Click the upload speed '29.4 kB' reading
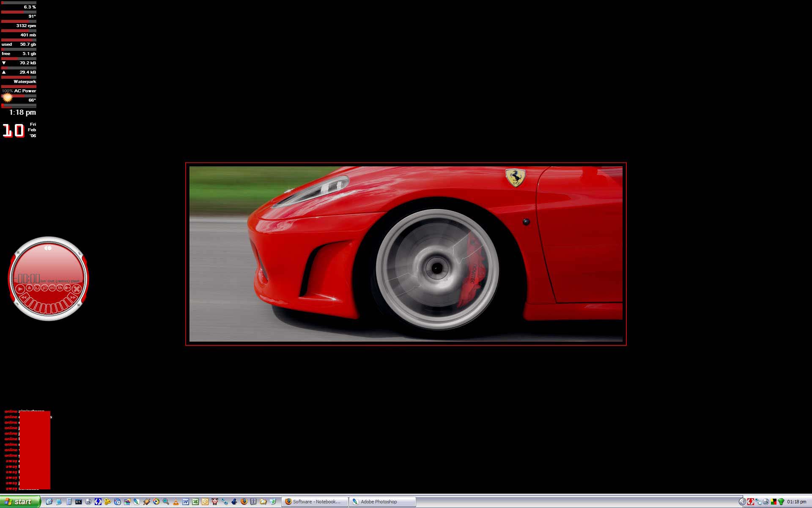This screenshot has width=812, height=508. tap(28, 72)
